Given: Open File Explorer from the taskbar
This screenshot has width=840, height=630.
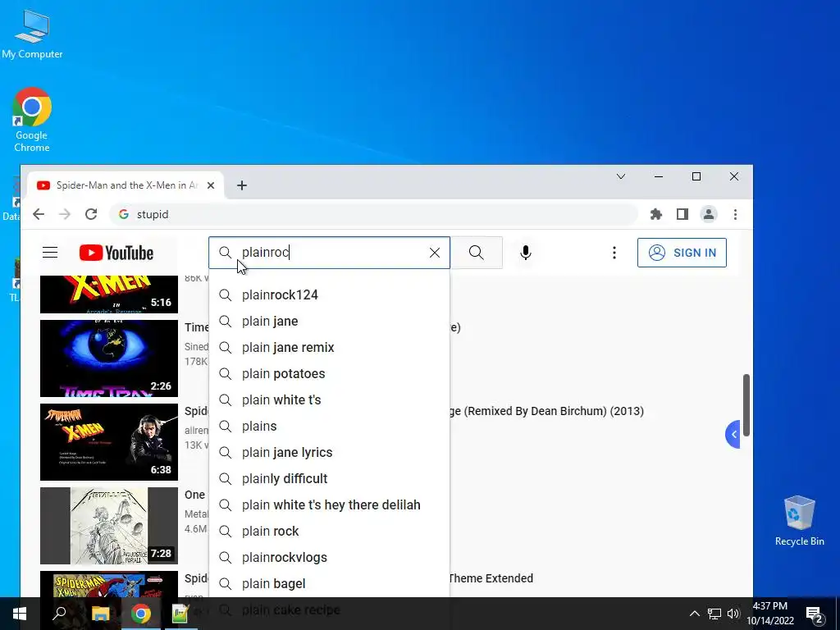Looking at the screenshot, I should click(100, 614).
